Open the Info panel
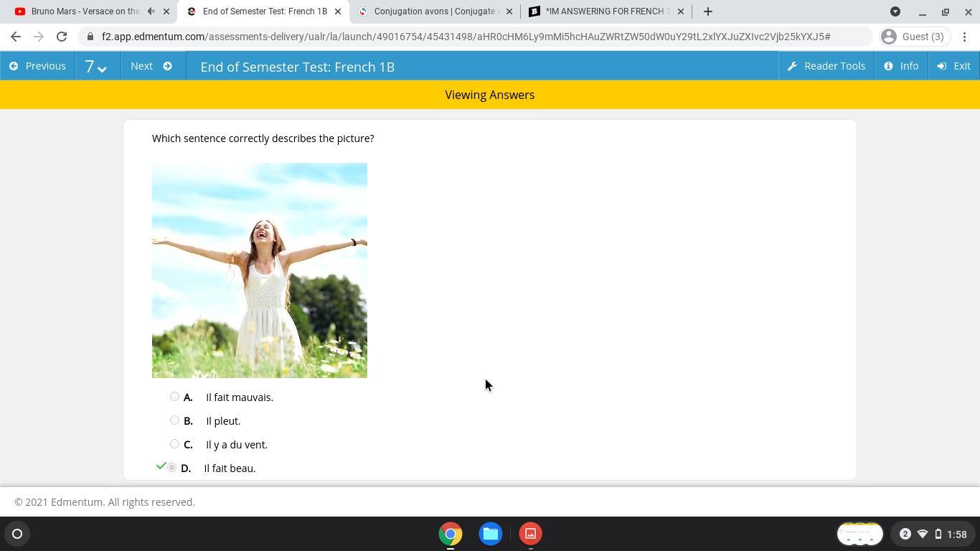This screenshot has height=551, width=980. click(x=901, y=66)
